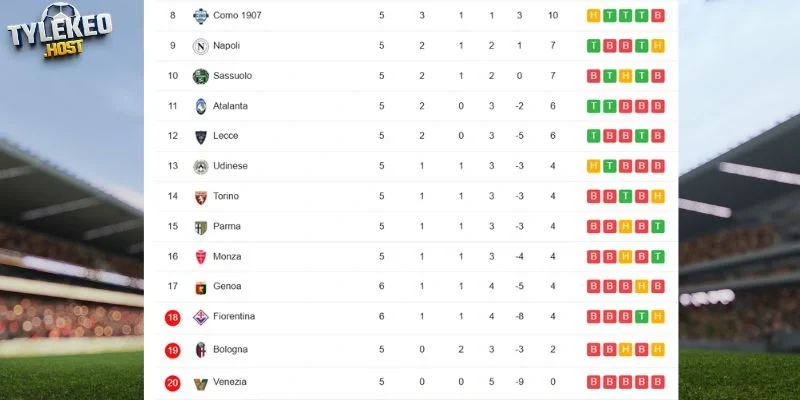This screenshot has width=800, height=400.
Task: Click the red rank 18 badge
Action: (172, 318)
